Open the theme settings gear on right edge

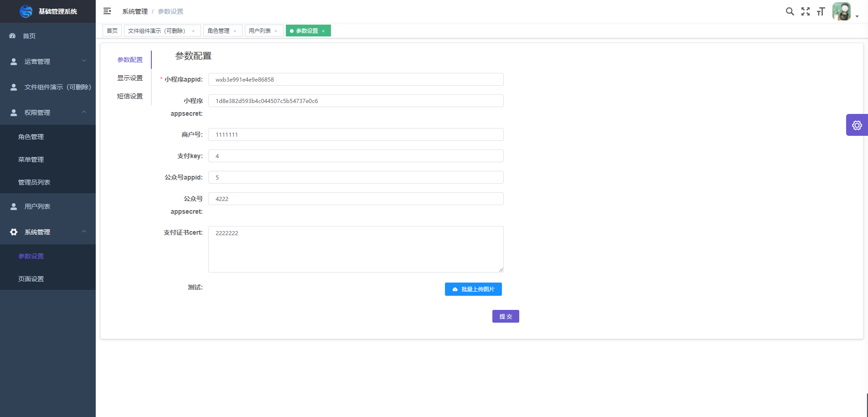[x=857, y=125]
